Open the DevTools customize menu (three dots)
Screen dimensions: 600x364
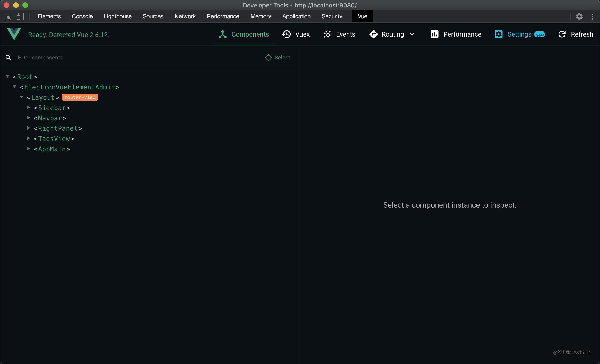(593, 17)
